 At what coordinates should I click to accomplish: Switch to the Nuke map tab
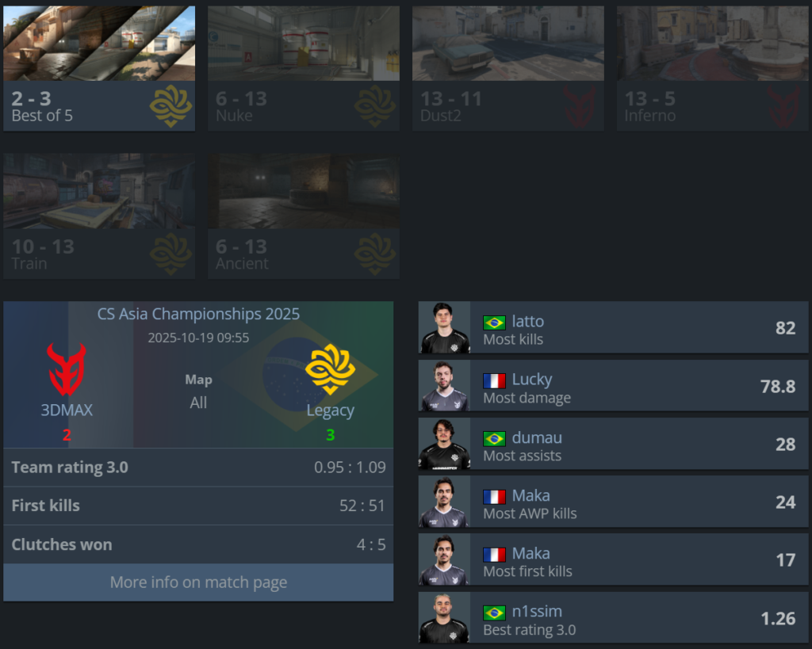coord(304,68)
